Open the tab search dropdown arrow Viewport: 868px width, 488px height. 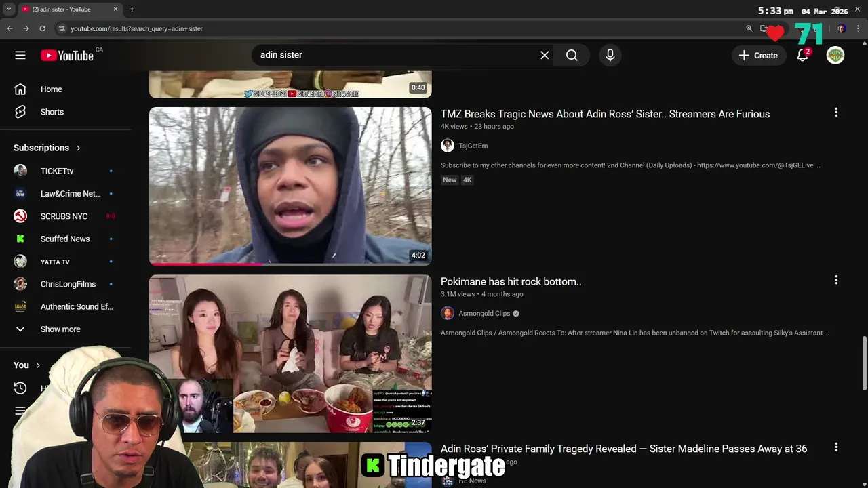[x=9, y=9]
